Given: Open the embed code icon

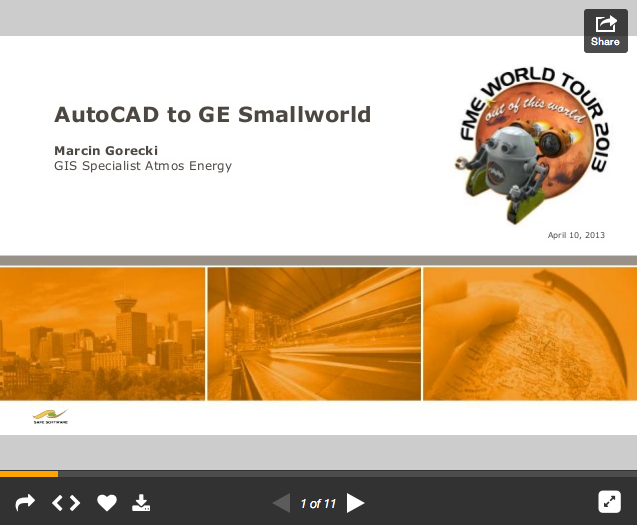Looking at the screenshot, I should [x=66, y=503].
